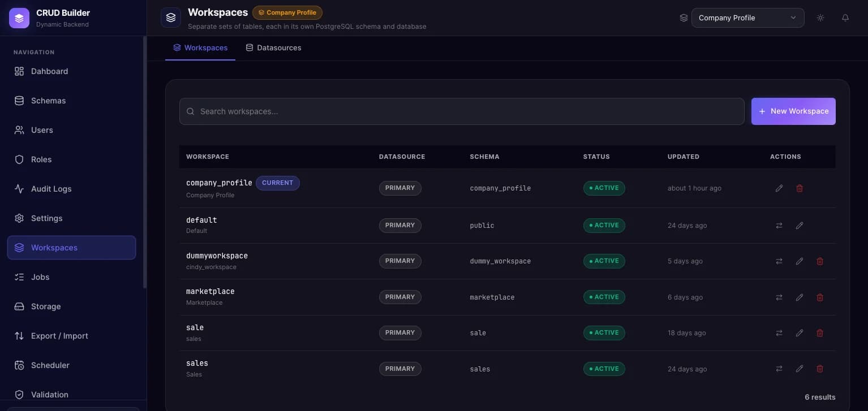Go to Schemas in the sidebar
The height and width of the screenshot is (411, 868).
71,101
